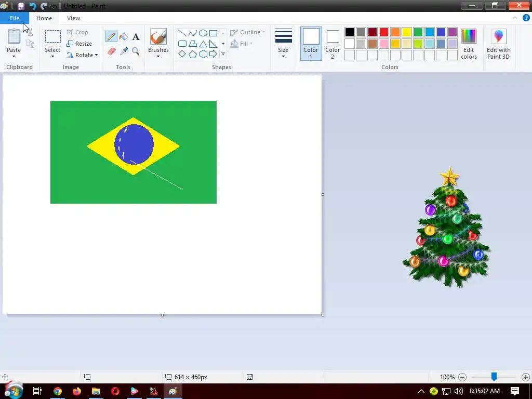Activate Color 1 selector
Screen dimensions: 532x399
[x=311, y=44]
